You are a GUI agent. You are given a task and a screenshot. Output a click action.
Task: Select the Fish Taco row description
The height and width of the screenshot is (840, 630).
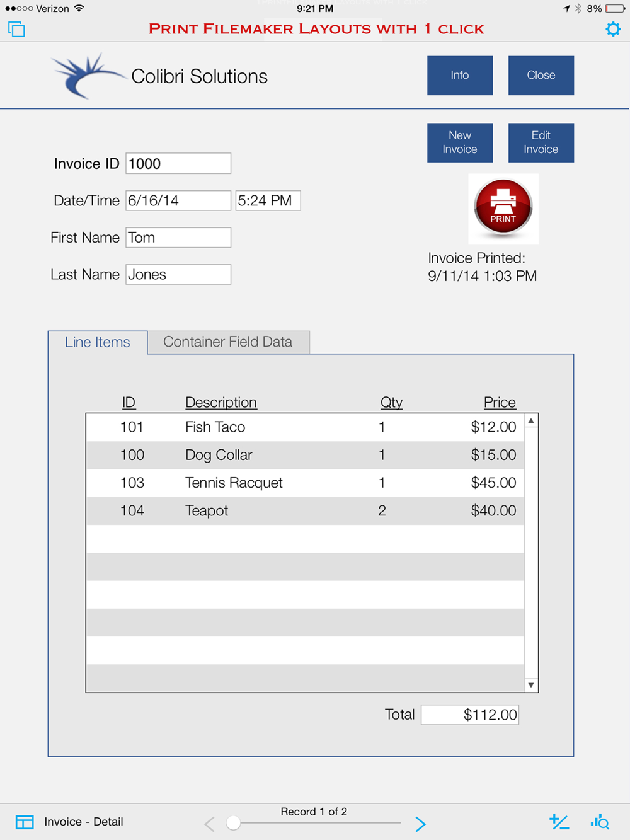tap(215, 427)
